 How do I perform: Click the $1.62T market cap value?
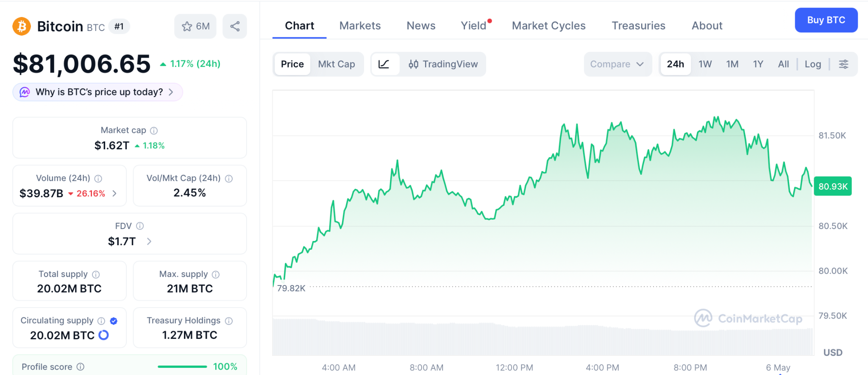pyautogui.click(x=112, y=146)
